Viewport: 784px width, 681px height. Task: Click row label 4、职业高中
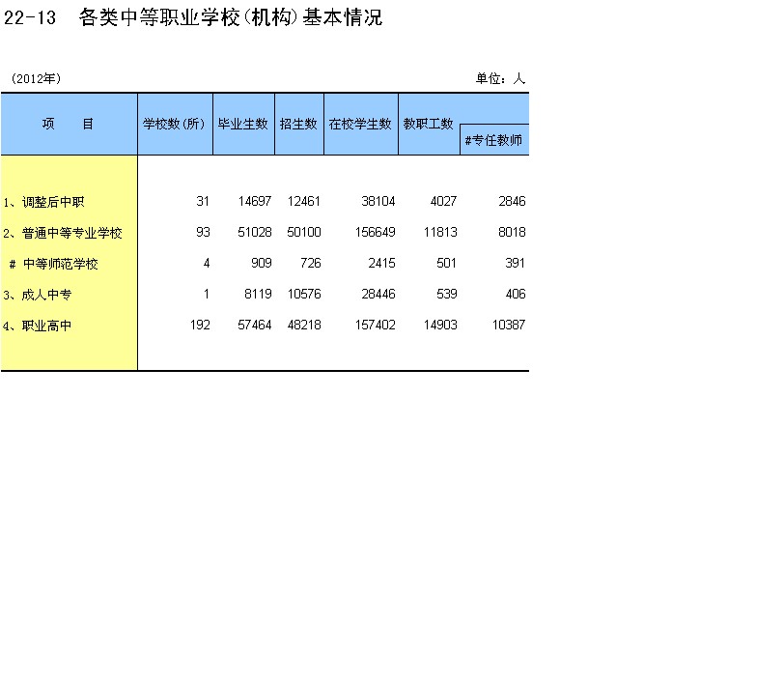coord(38,326)
